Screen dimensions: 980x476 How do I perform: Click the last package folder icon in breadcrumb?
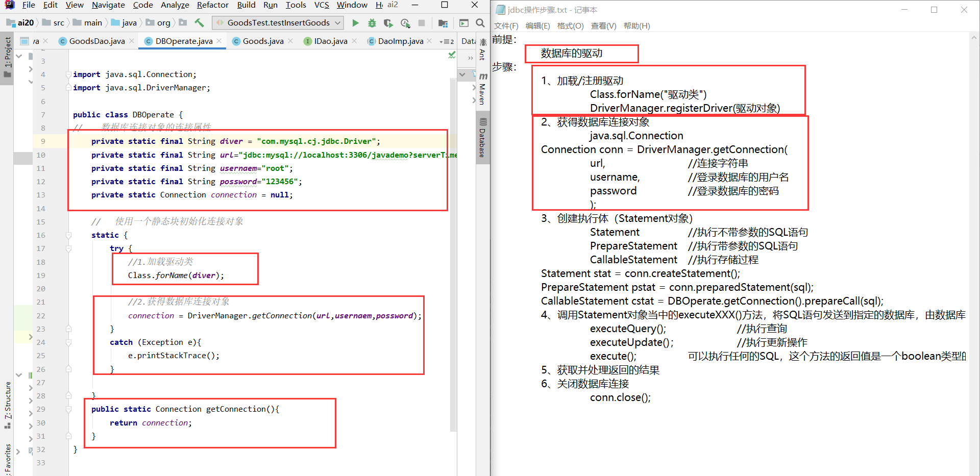[183, 23]
